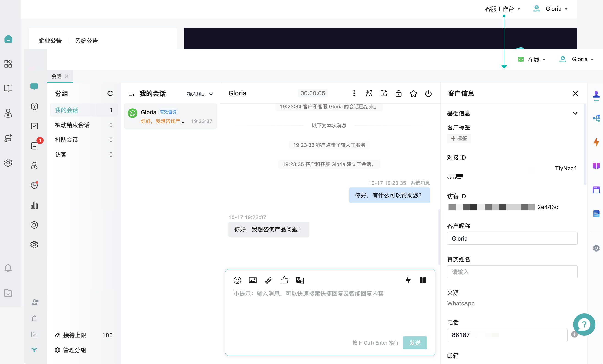Toggle the conversation lock icon

(398, 93)
